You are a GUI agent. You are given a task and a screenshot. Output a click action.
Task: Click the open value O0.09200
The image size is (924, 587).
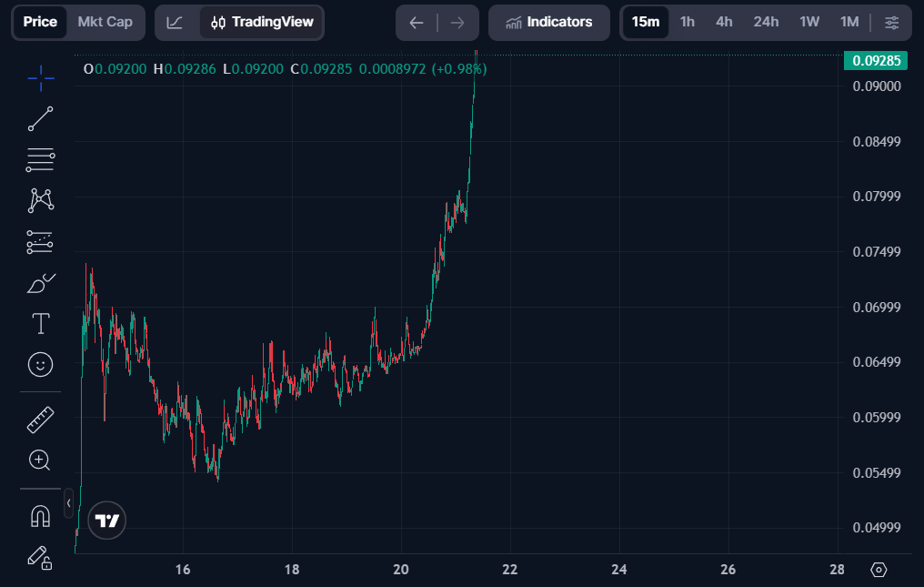115,69
